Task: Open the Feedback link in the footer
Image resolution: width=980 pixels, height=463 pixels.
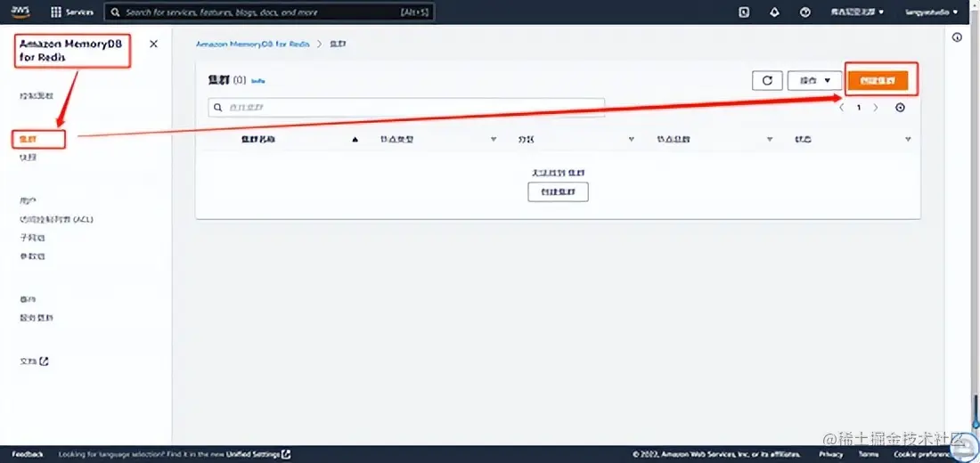Action: tap(28, 454)
